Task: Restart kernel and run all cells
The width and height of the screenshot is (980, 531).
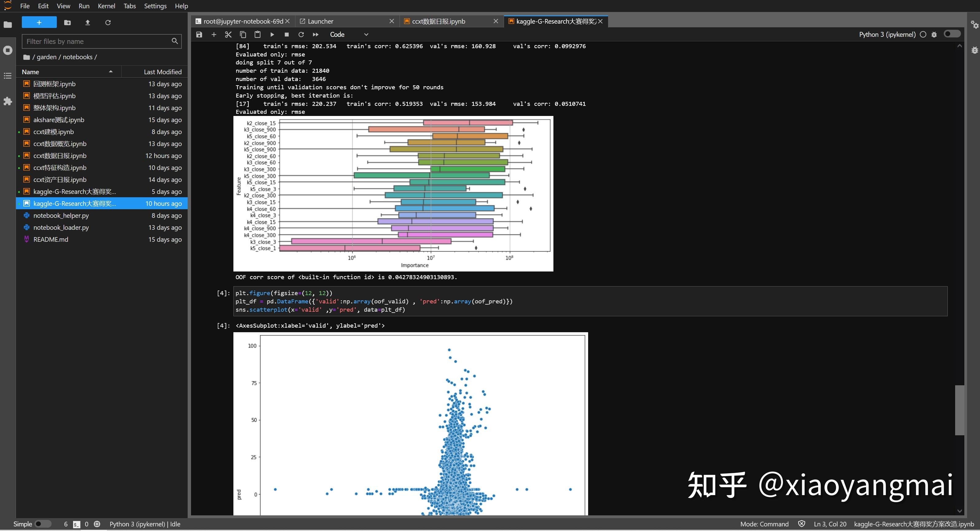Action: pyautogui.click(x=315, y=35)
